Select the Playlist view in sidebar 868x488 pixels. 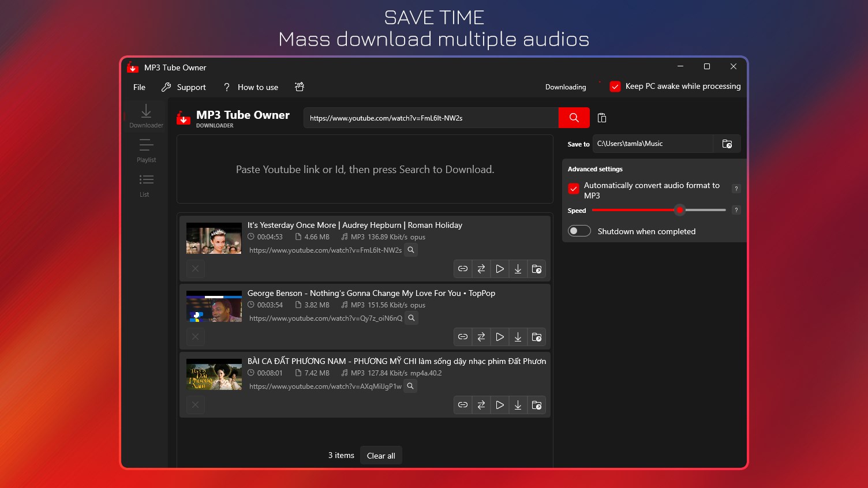[145, 151]
